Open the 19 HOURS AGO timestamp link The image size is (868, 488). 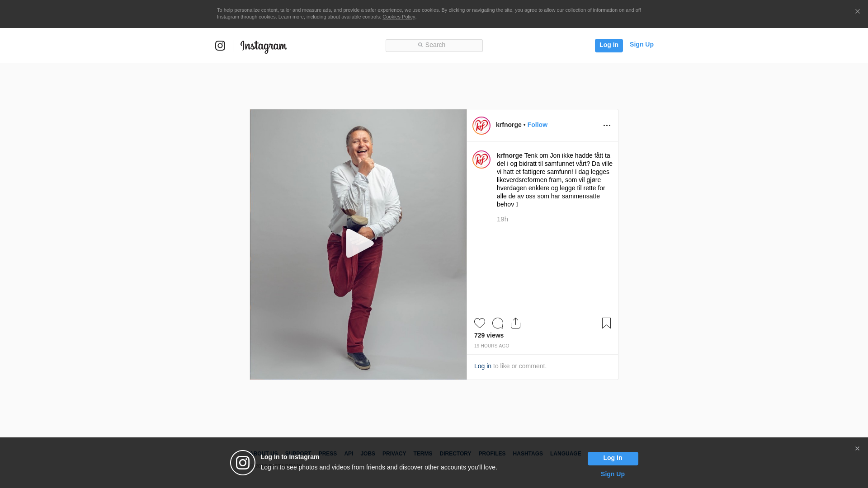(491, 346)
